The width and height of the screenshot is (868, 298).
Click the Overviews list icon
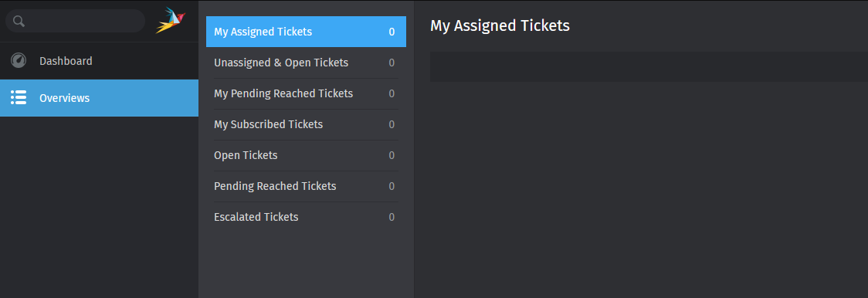[19, 97]
